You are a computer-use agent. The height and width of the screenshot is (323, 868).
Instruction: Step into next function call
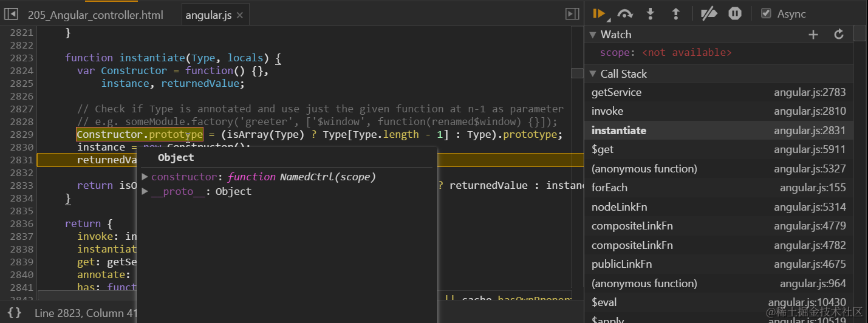[x=651, y=13]
